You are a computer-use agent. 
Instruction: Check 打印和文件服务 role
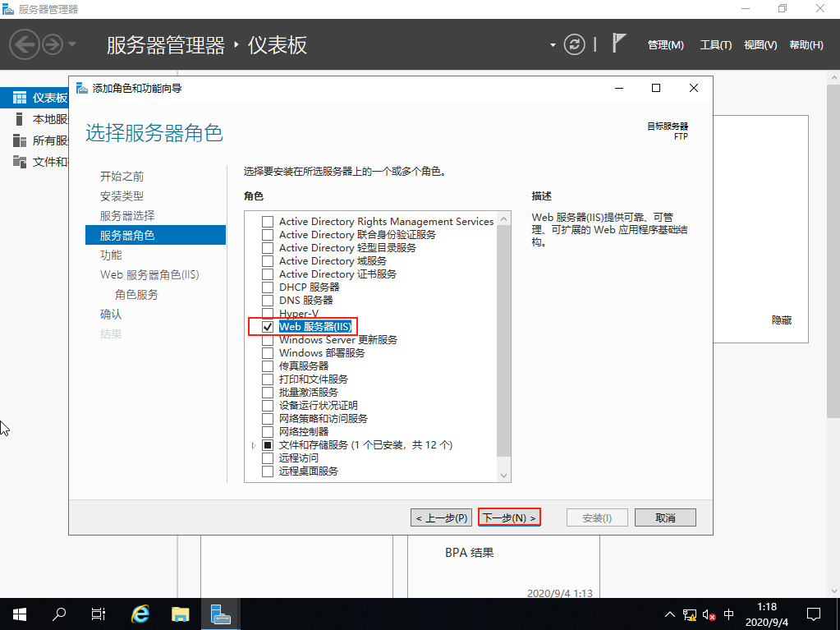click(x=268, y=379)
